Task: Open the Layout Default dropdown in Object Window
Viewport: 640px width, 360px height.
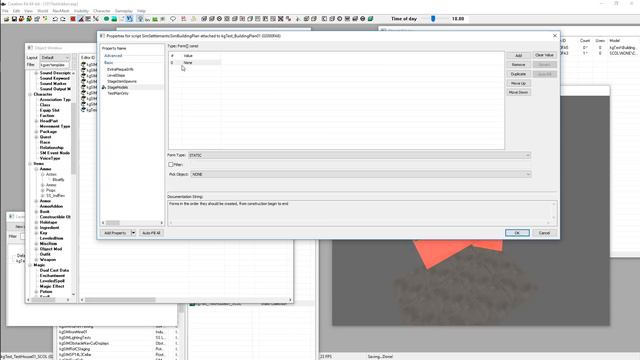Action: tap(55, 58)
